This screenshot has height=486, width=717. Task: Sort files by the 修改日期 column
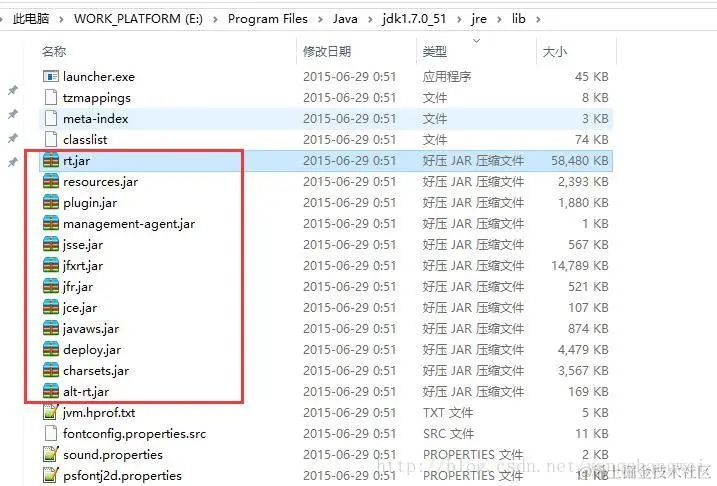327,51
